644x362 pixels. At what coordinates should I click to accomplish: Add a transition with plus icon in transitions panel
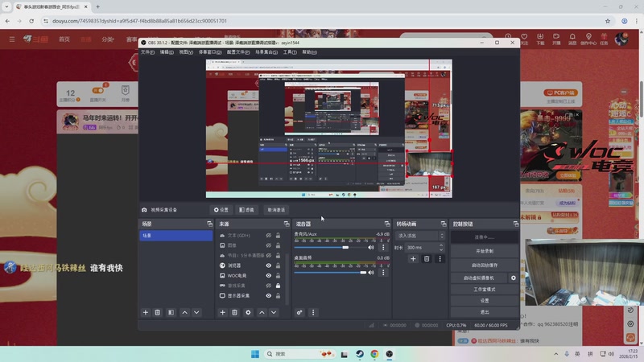click(413, 259)
